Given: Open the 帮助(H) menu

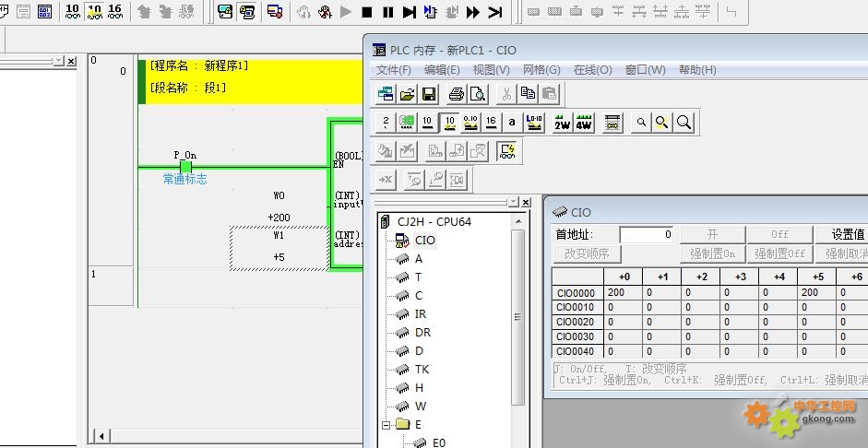Looking at the screenshot, I should (697, 70).
